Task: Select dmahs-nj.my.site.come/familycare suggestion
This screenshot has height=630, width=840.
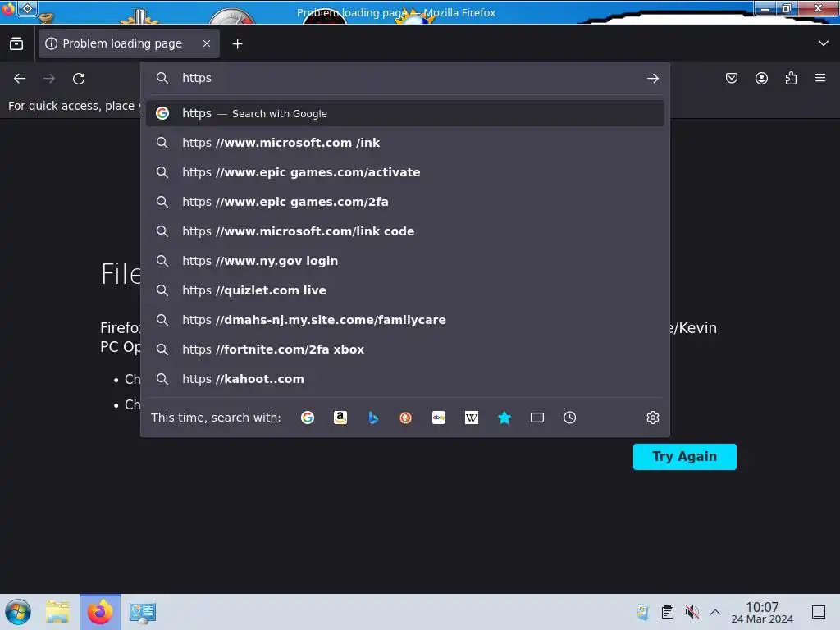Action: coord(405,320)
